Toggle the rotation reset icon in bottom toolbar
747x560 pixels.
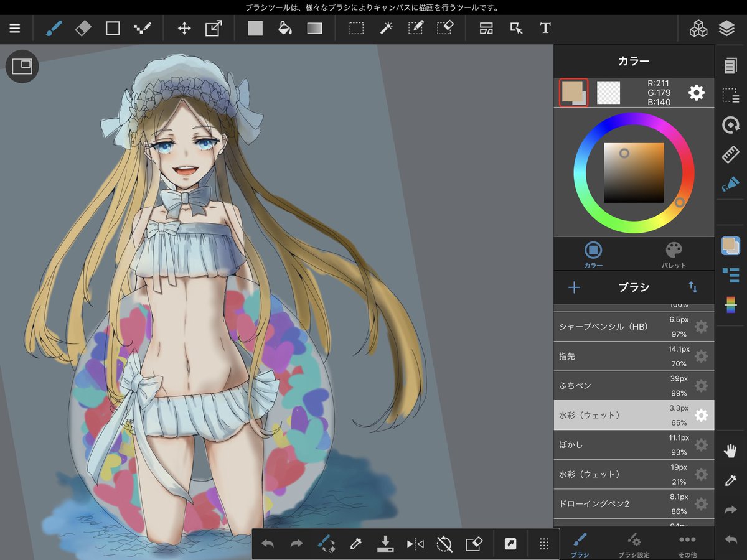click(x=444, y=544)
